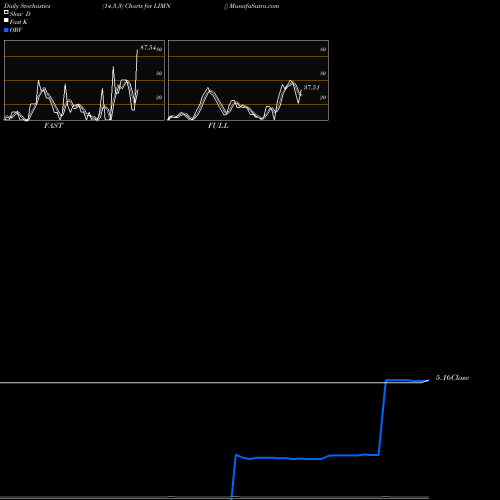Click the 87.54 value in FAST chart
500x500 pixels.
148,48
